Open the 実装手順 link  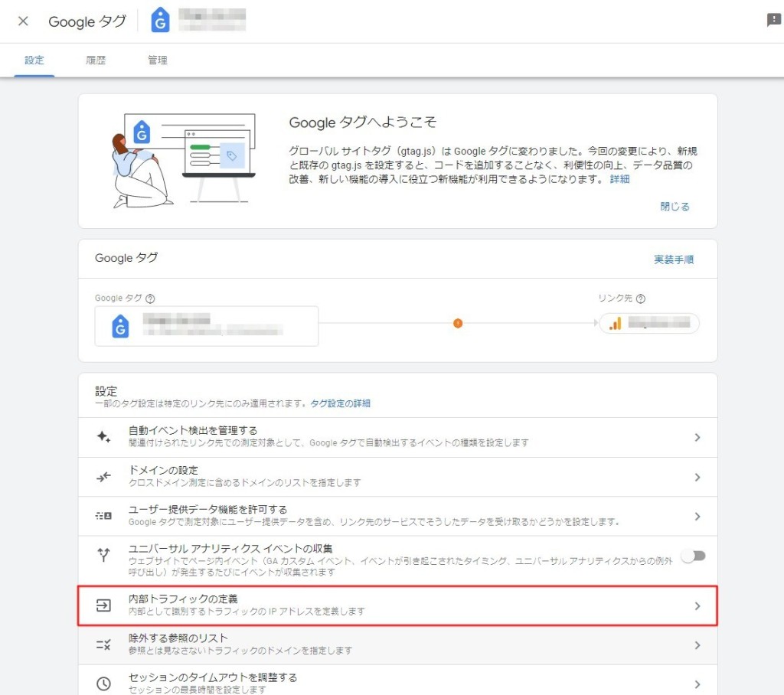tap(673, 259)
